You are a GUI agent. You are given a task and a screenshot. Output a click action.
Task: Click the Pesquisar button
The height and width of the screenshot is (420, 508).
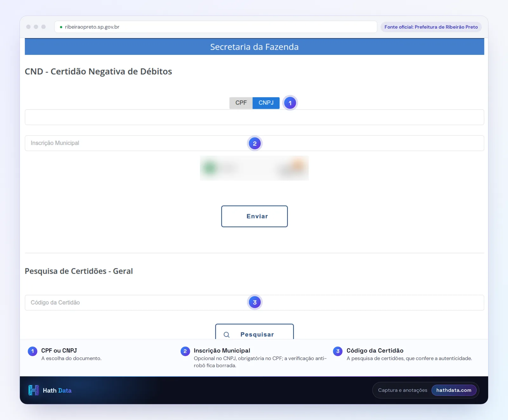click(254, 332)
